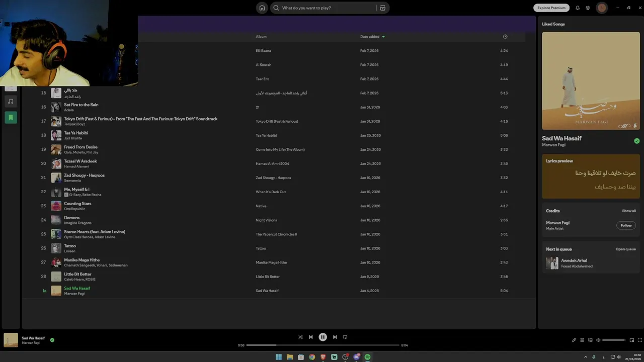Image resolution: width=644 pixels, height=362 pixels.
Task: Open Connect to a device icon
Action: pos(590,340)
